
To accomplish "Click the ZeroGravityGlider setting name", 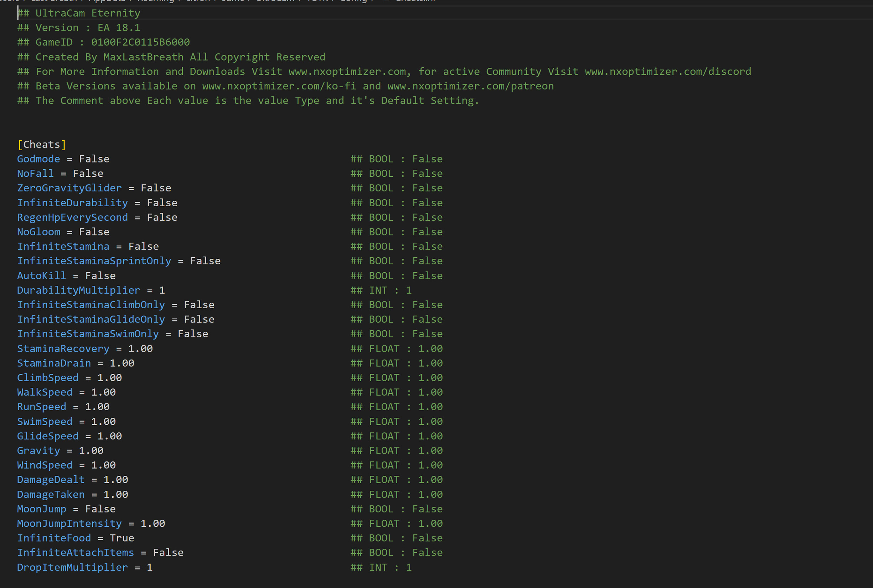I will (69, 188).
